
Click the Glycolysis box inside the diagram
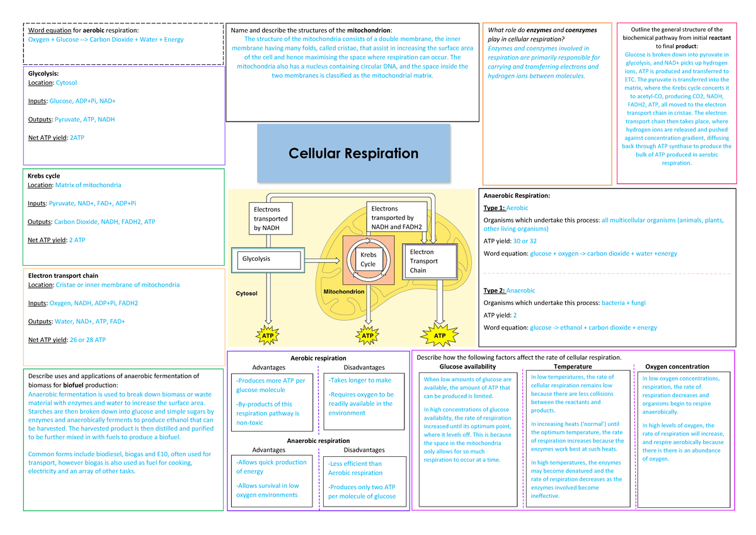click(x=267, y=260)
